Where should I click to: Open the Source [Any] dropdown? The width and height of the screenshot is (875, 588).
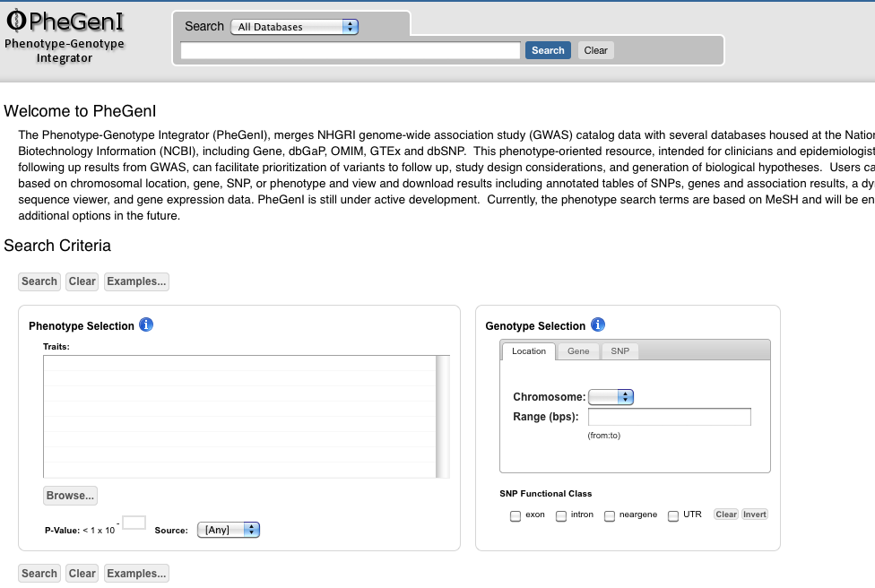tap(229, 530)
